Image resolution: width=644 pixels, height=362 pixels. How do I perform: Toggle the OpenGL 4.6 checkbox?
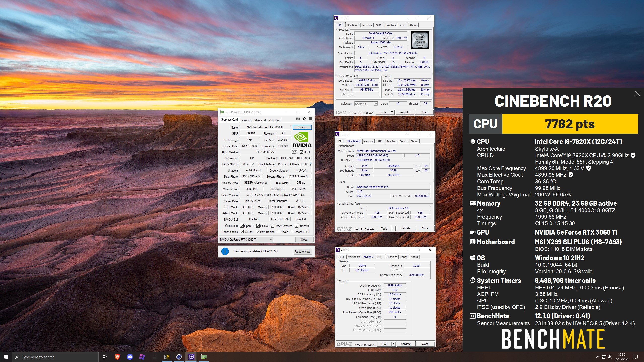point(292,232)
